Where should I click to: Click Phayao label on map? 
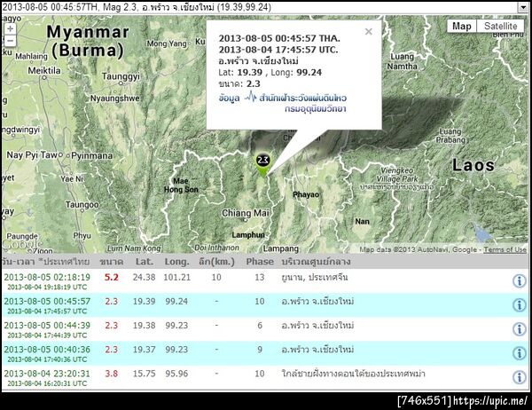[x=306, y=194]
